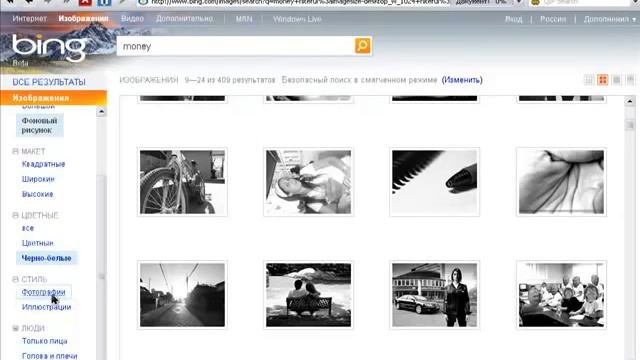This screenshot has height=360, width=640.
Task: Open the Видео tab
Action: coord(132,19)
